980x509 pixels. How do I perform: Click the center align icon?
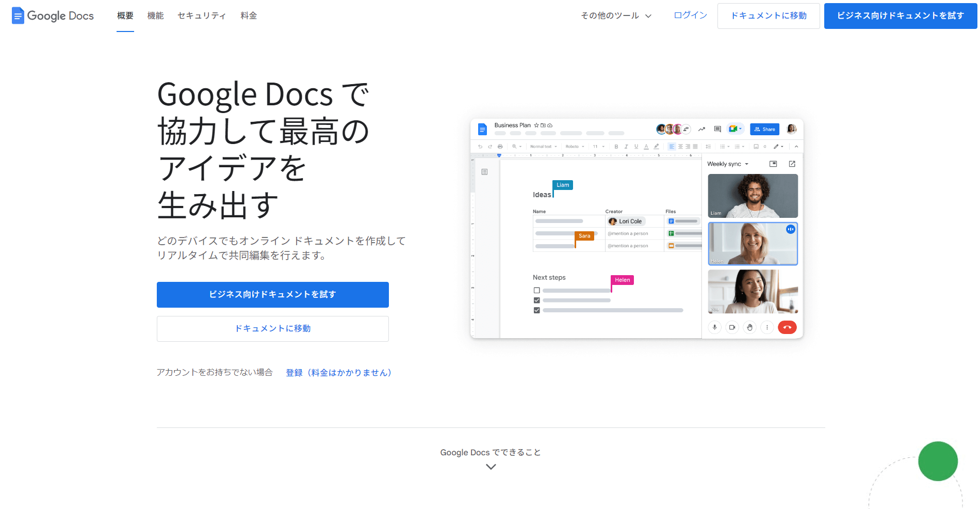point(680,147)
